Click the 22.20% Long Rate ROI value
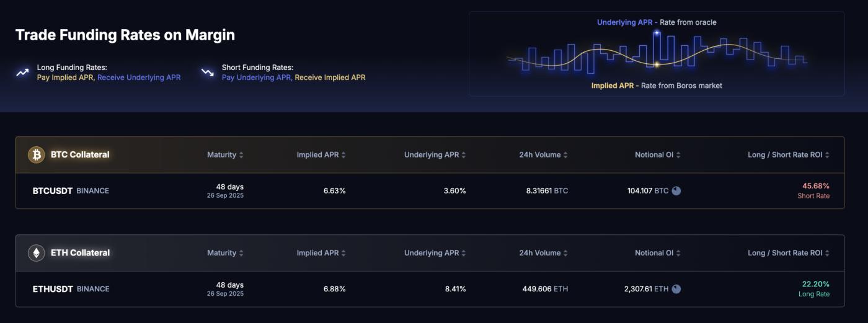 [815, 284]
